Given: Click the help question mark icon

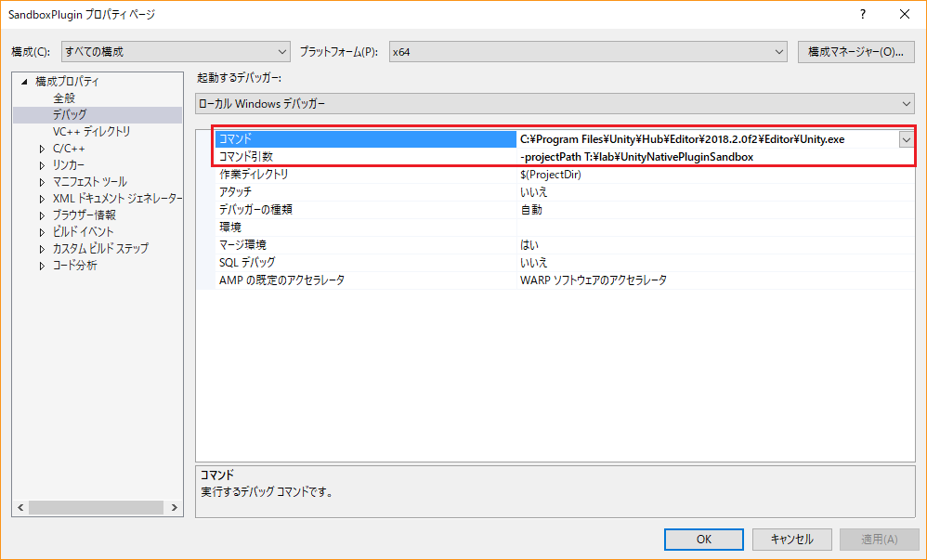Looking at the screenshot, I should pos(863,14).
